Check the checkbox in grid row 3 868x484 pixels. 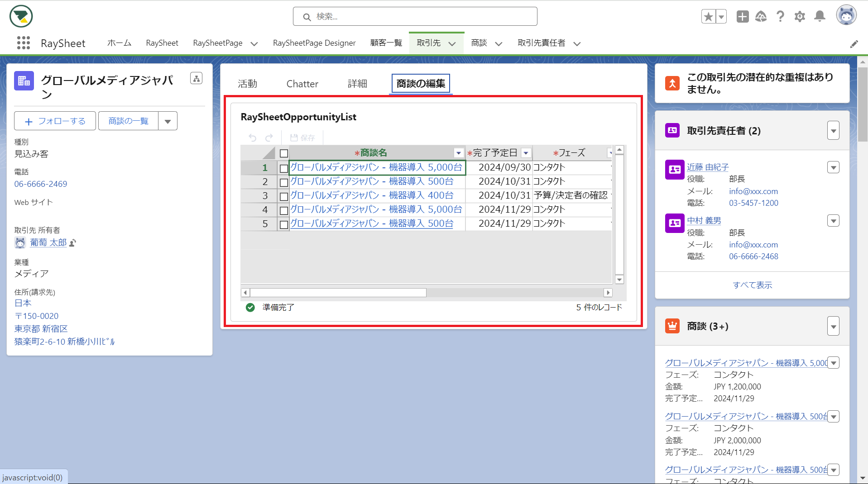[284, 197]
